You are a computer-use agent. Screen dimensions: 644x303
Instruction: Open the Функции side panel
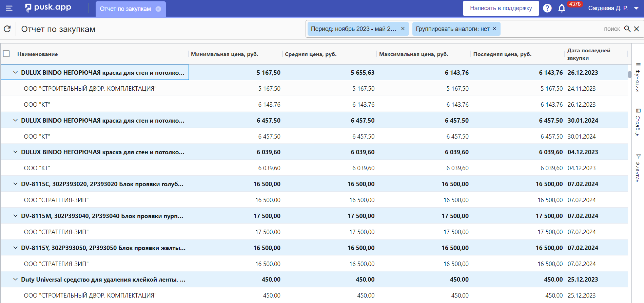(638, 77)
